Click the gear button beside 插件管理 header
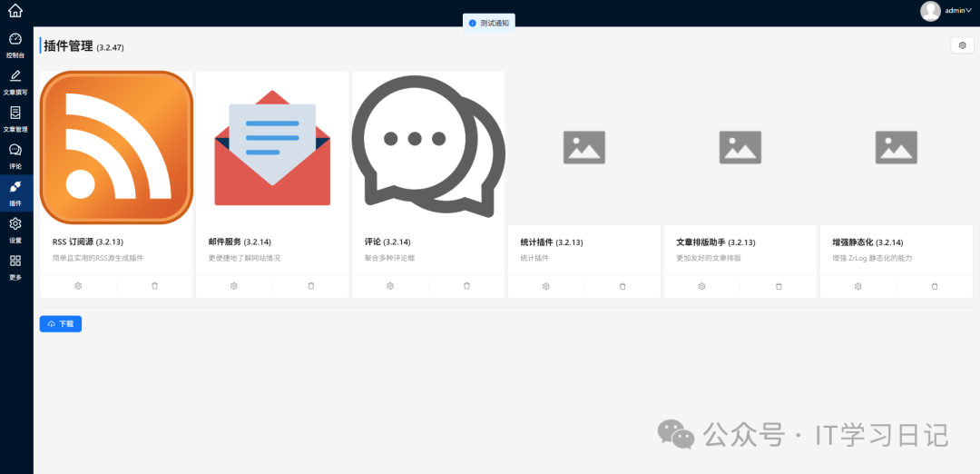The height and width of the screenshot is (474, 980). coord(962,45)
